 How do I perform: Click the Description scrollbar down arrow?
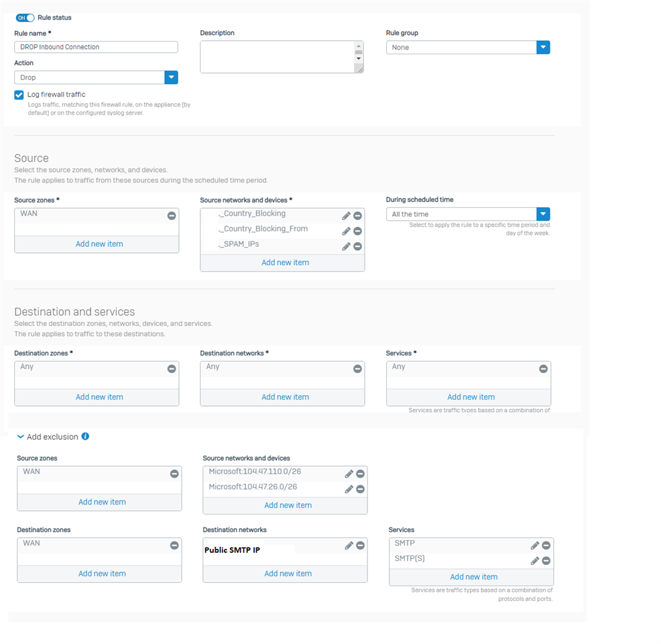click(359, 58)
